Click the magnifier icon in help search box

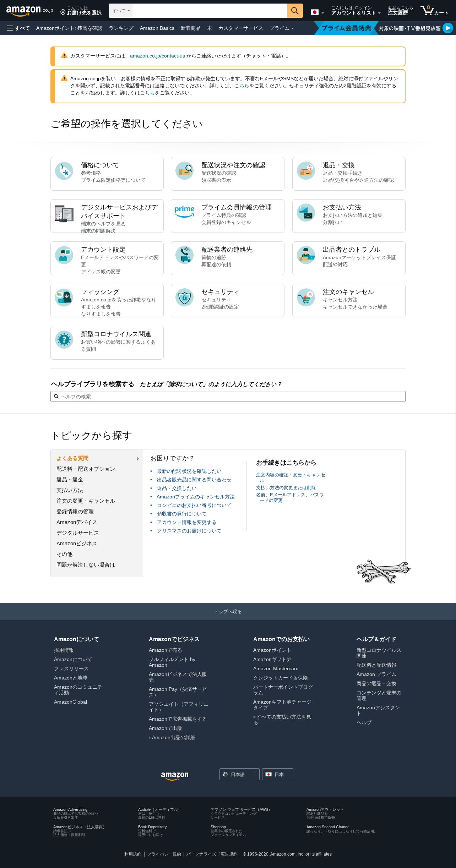click(56, 396)
